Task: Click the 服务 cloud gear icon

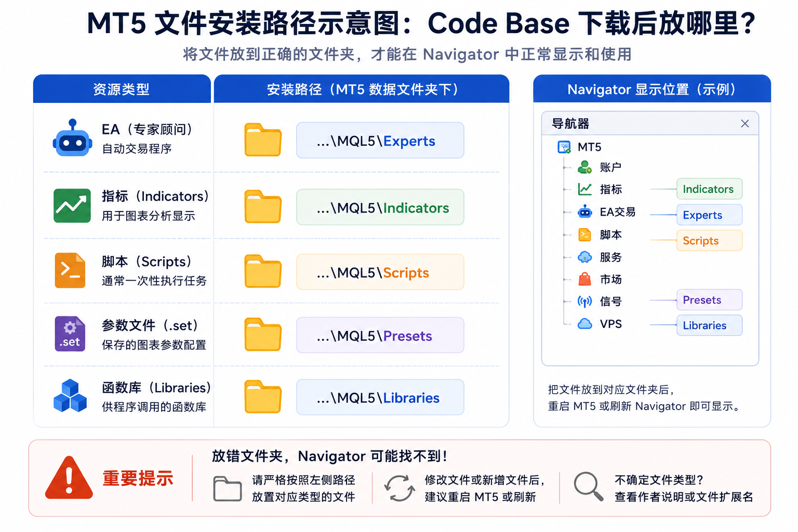Action: pyautogui.click(x=585, y=257)
